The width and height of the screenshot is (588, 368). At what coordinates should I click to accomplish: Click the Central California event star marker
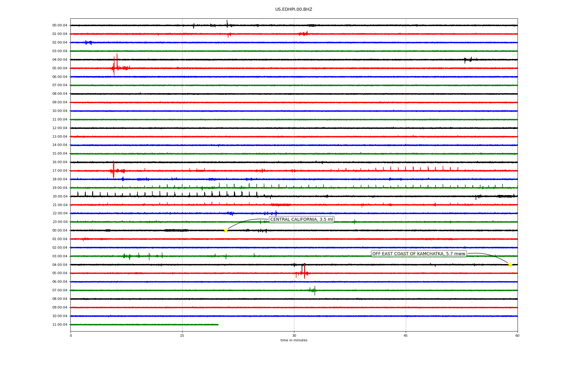pyautogui.click(x=226, y=230)
